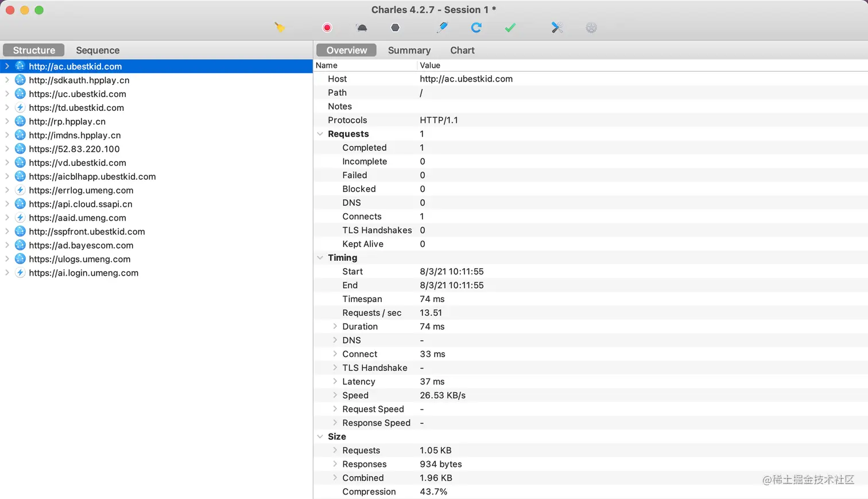
Task: Expand the imdns.hpplay.cn host node
Action: pyautogui.click(x=7, y=135)
